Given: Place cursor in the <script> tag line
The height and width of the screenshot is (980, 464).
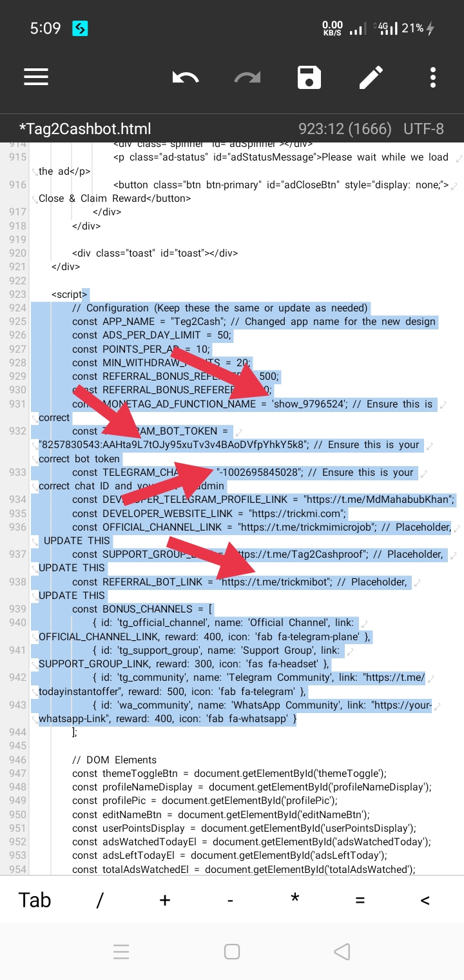Looking at the screenshot, I should click(70, 295).
